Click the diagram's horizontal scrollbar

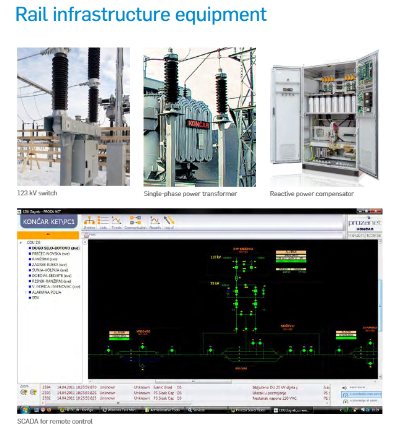click(233, 381)
